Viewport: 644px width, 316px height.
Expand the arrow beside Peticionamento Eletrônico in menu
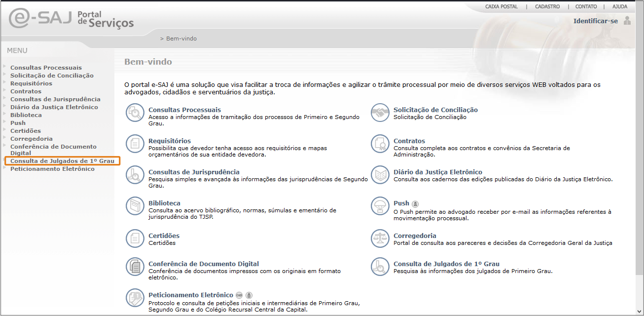coord(5,167)
